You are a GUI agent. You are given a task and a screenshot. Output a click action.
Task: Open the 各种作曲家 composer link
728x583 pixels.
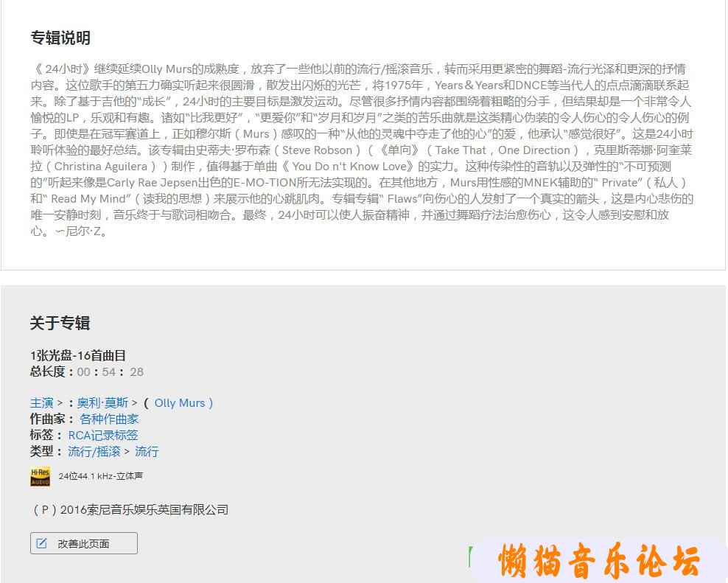[x=109, y=419]
